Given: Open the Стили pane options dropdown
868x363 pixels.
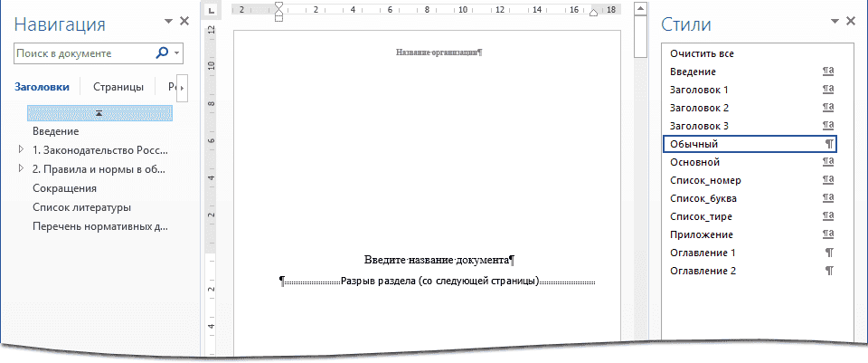Looking at the screenshot, I should pos(835,21).
